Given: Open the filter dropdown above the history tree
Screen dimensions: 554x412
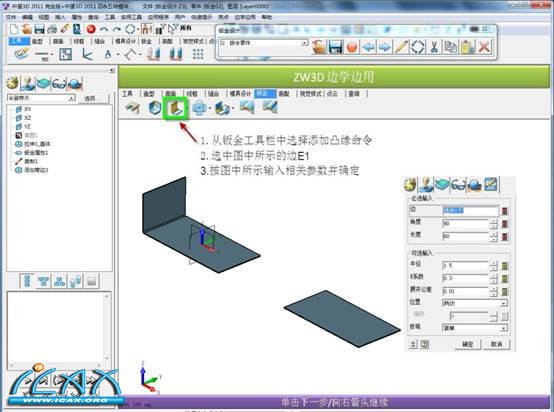Looking at the screenshot, I should (x=41, y=98).
